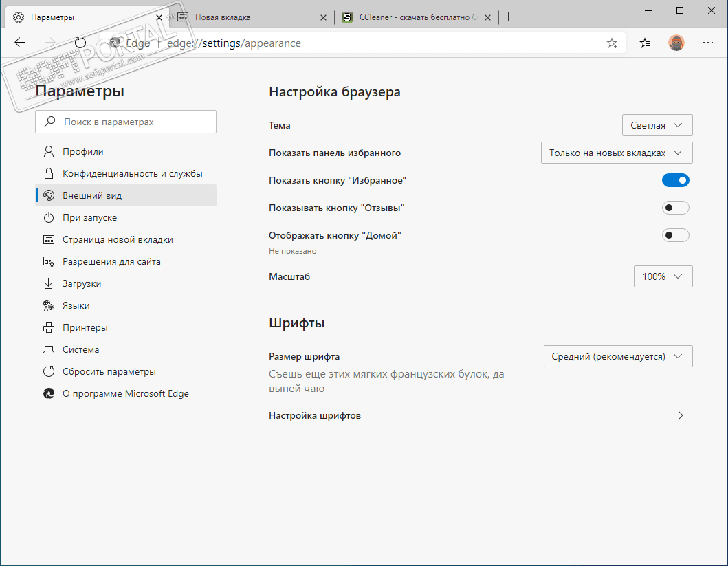The height and width of the screenshot is (566, 728).
Task: Open Страница новой вкладки section
Action: pyautogui.click(x=126, y=239)
